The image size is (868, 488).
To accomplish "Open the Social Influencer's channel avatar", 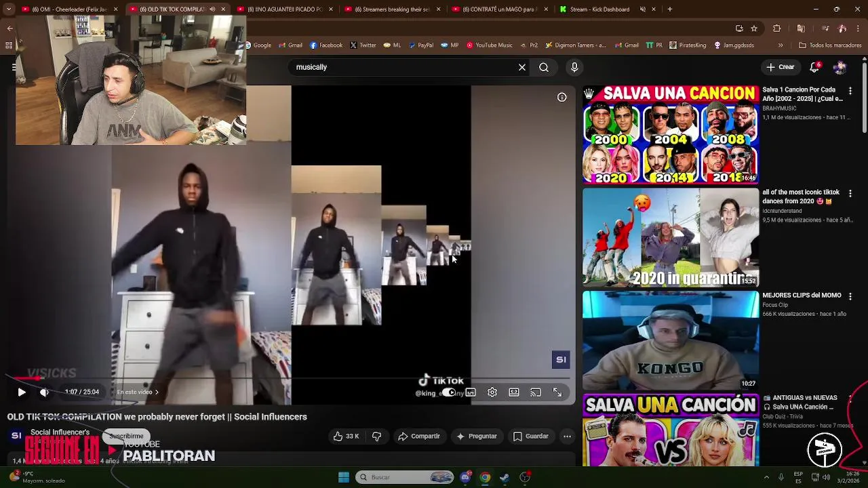I will (x=16, y=436).
